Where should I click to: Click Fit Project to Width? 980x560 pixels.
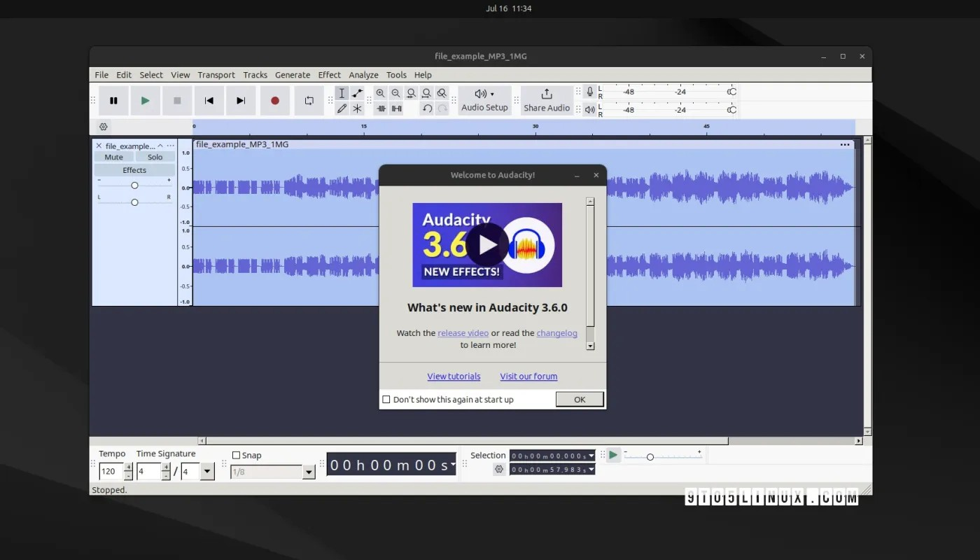pos(426,93)
